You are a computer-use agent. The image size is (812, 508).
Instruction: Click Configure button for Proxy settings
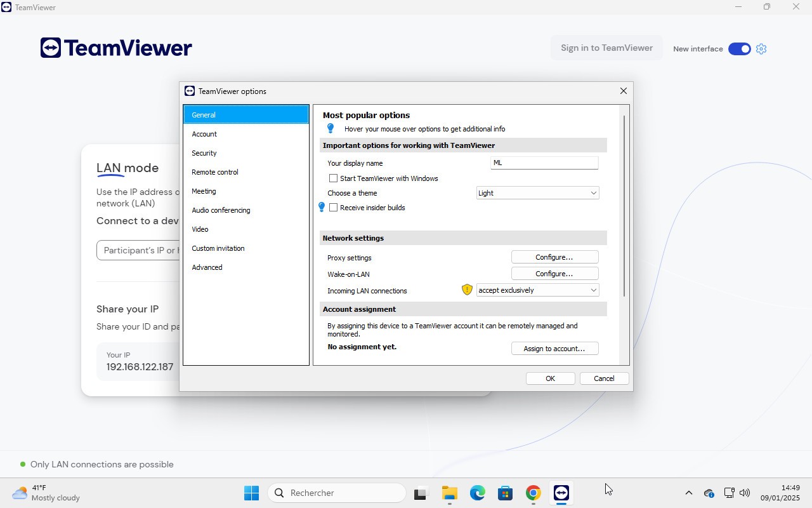pyautogui.click(x=554, y=257)
